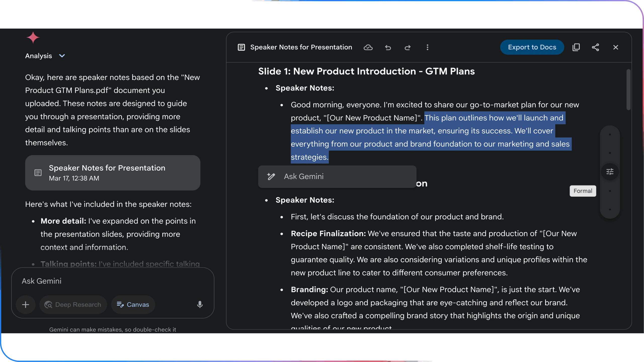Image resolution: width=644 pixels, height=362 pixels.
Task: Click the tone adjustment slider handle
Action: (610, 172)
